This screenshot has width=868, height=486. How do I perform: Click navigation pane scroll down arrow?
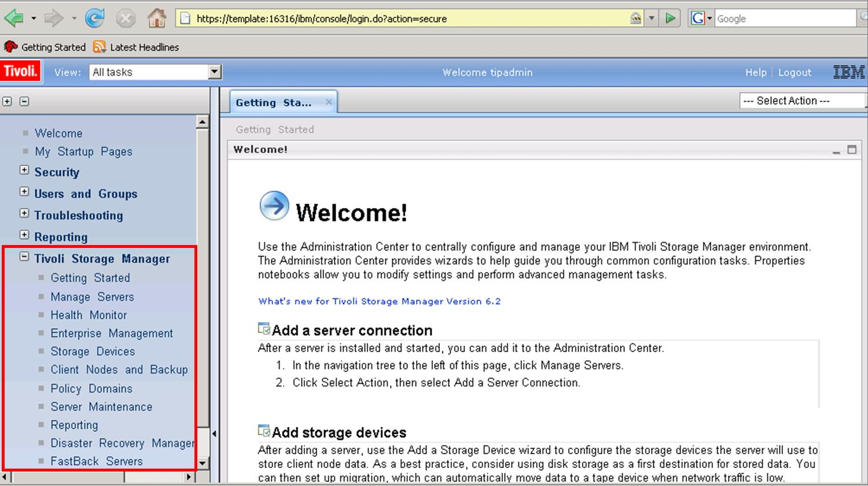tap(202, 463)
